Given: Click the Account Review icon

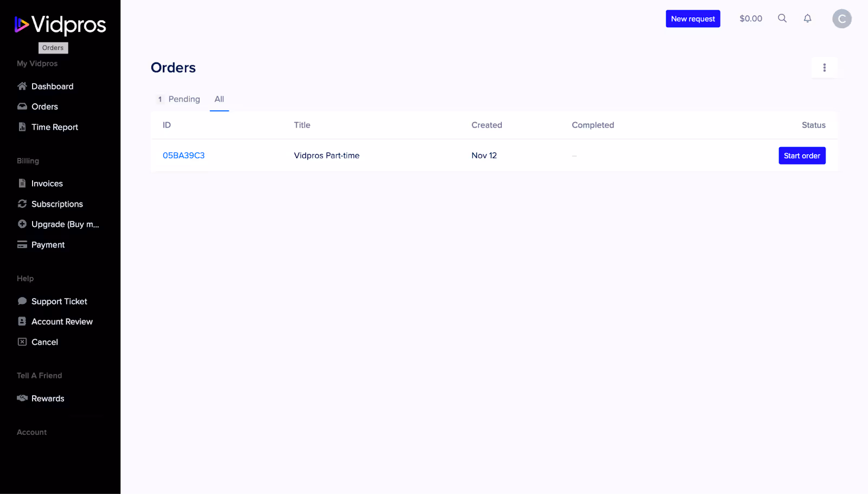Looking at the screenshot, I should [x=22, y=321].
